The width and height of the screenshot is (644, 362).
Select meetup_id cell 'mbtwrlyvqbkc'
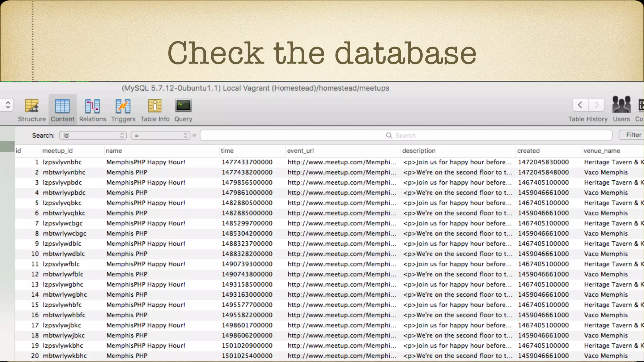[64, 213]
